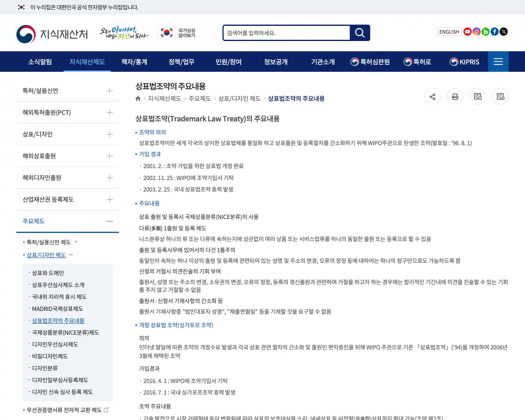Expand the 상표/디자인 sidebar section
The height and width of the screenshot is (420, 525).
click(109, 134)
